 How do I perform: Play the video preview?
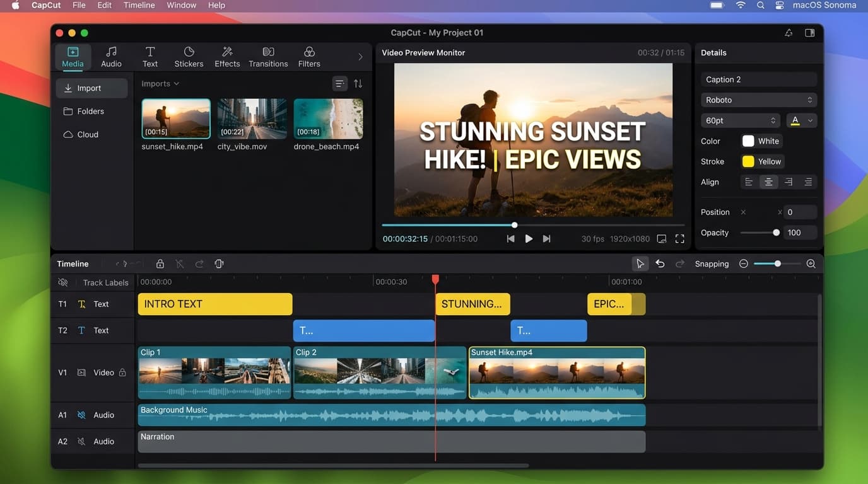[x=529, y=239]
